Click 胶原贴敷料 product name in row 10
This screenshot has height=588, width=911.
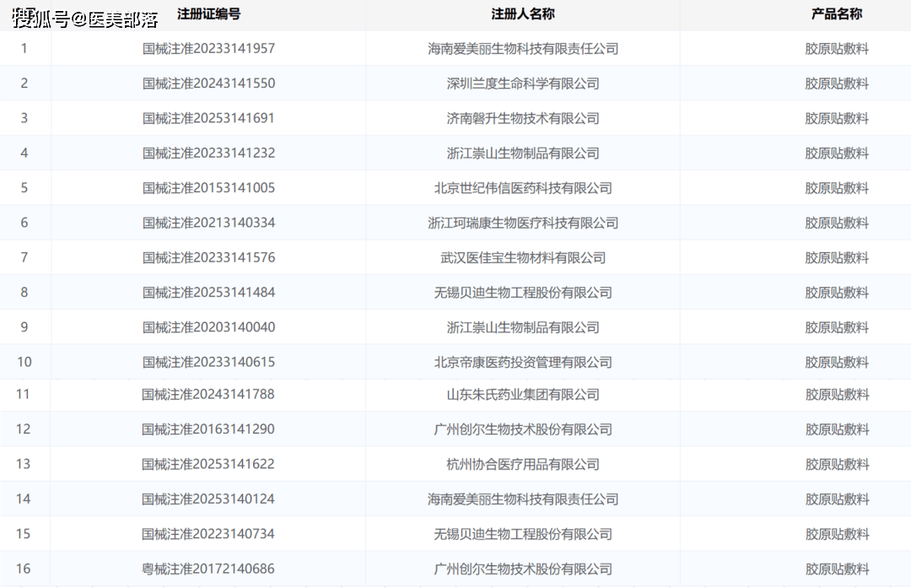[x=837, y=363]
